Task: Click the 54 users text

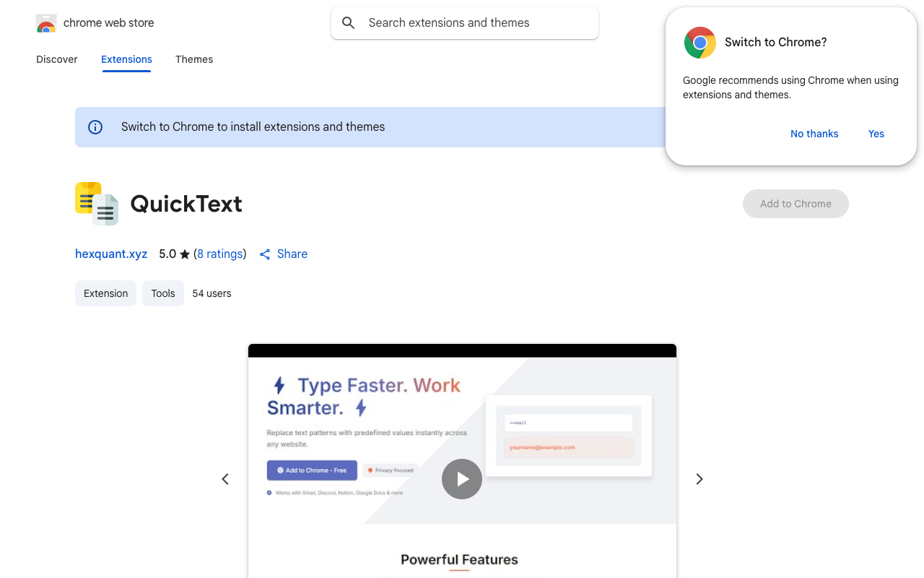Action: tap(212, 293)
